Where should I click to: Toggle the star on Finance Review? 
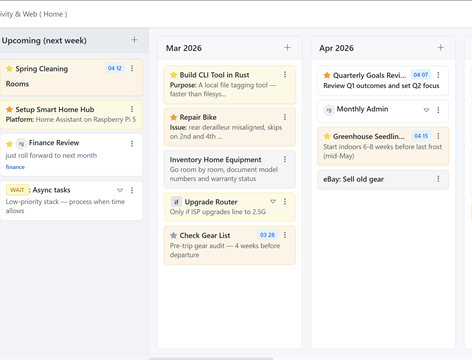click(9, 144)
